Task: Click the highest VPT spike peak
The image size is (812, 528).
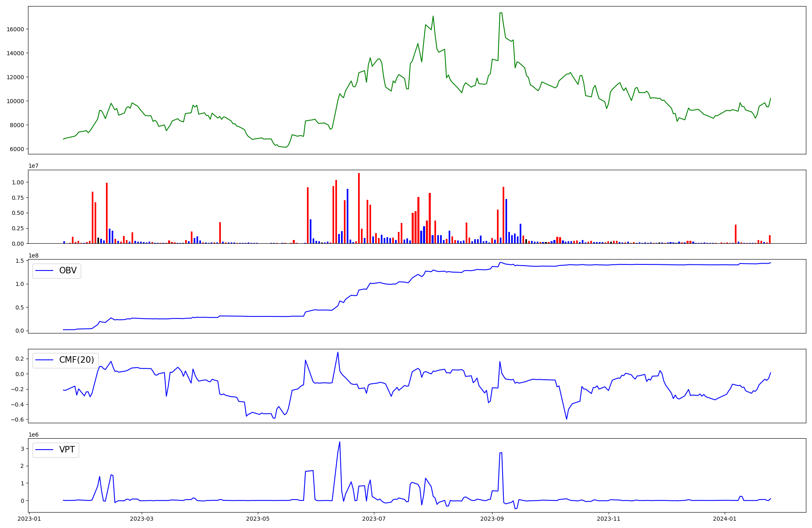Action: pyautogui.click(x=340, y=442)
